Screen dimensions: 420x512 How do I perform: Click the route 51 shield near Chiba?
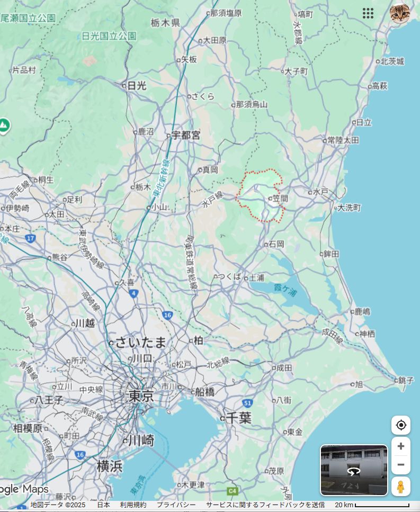pyautogui.click(x=247, y=403)
